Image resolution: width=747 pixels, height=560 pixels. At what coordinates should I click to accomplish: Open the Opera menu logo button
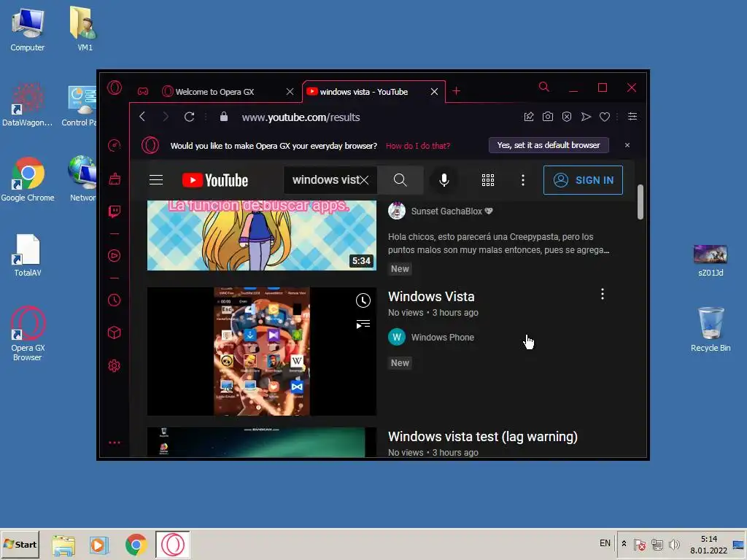click(115, 88)
